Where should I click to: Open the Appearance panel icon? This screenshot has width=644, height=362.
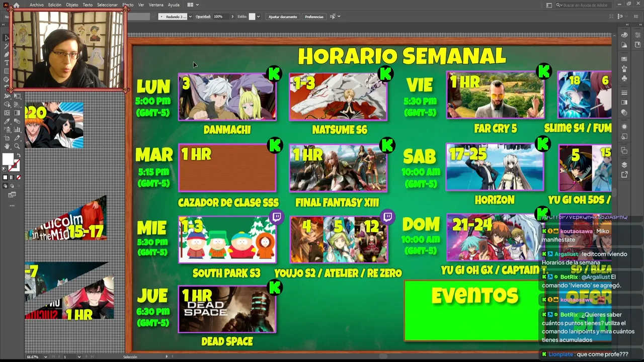624,127
